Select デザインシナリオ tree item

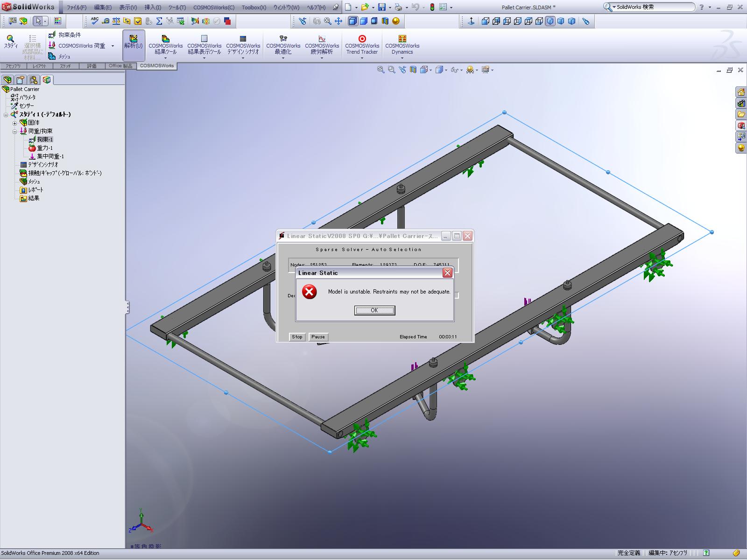pyautogui.click(x=43, y=165)
